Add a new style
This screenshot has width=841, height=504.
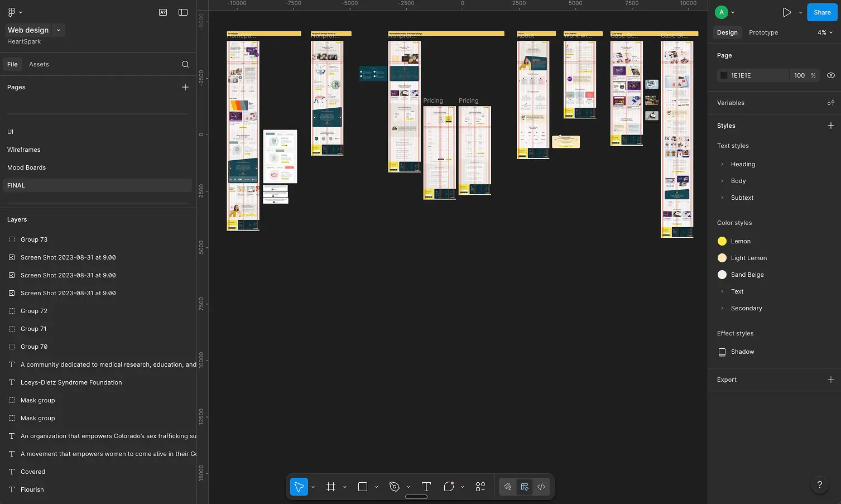pyautogui.click(x=831, y=126)
